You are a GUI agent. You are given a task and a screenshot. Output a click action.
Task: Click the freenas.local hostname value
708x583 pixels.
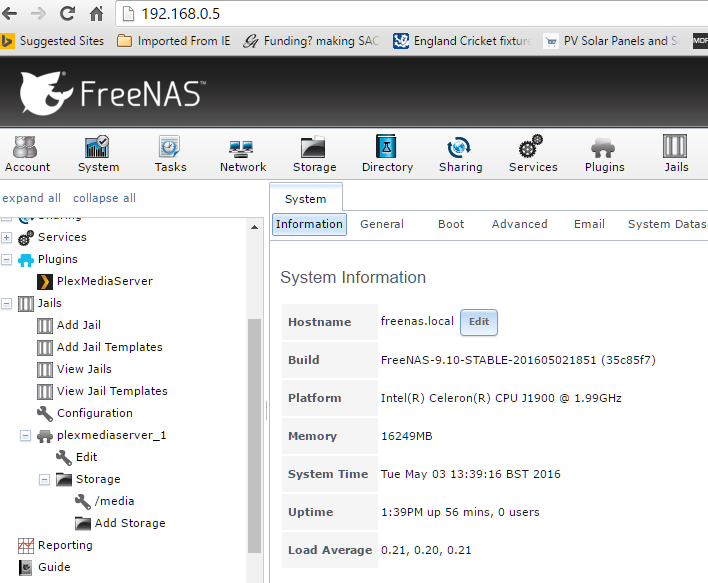417,321
